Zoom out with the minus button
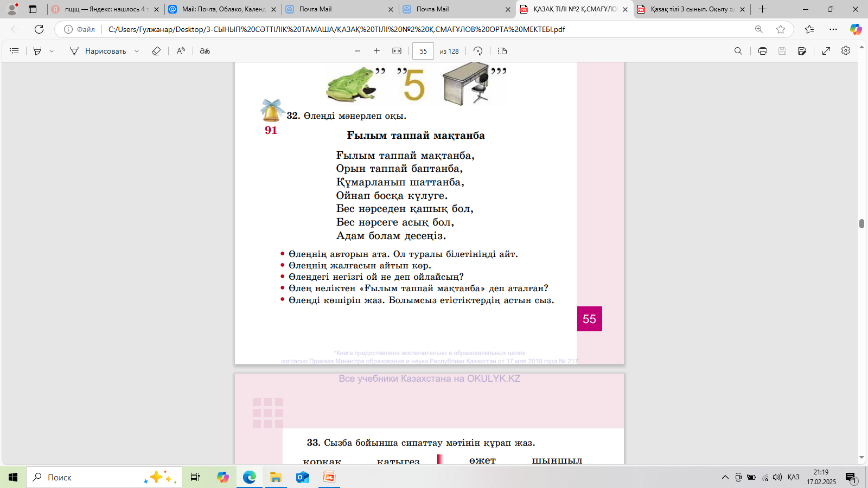This screenshot has height=488, width=868. (x=358, y=51)
